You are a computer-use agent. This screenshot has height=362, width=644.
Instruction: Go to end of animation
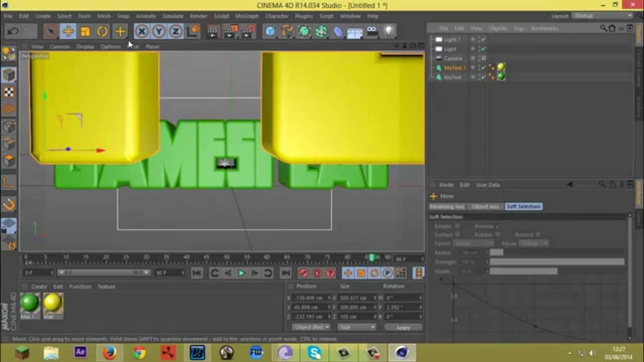click(x=286, y=273)
